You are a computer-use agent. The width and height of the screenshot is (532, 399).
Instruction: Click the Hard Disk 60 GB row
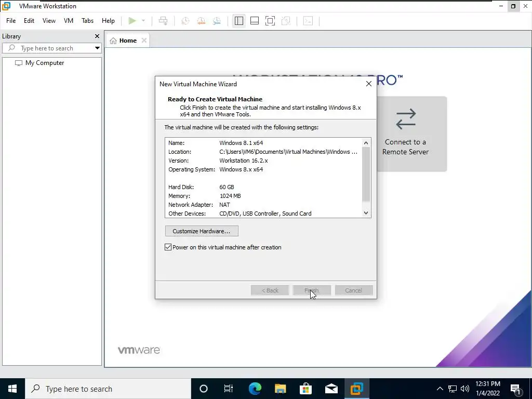[x=263, y=187]
